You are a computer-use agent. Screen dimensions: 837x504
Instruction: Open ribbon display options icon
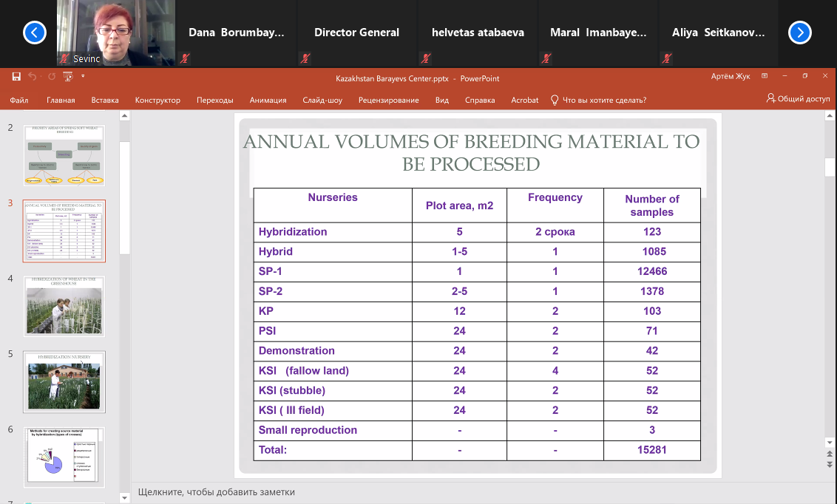pyautogui.click(x=765, y=76)
